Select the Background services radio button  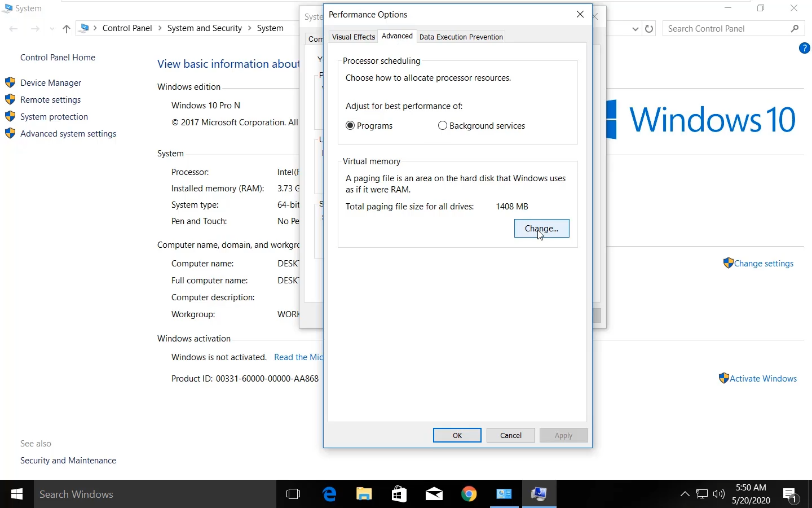click(443, 126)
